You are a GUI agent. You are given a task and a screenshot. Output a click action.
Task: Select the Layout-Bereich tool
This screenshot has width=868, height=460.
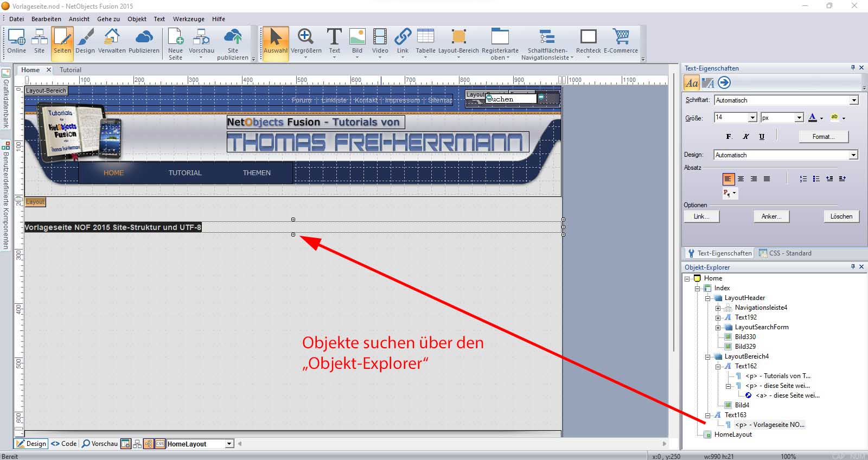click(458, 42)
